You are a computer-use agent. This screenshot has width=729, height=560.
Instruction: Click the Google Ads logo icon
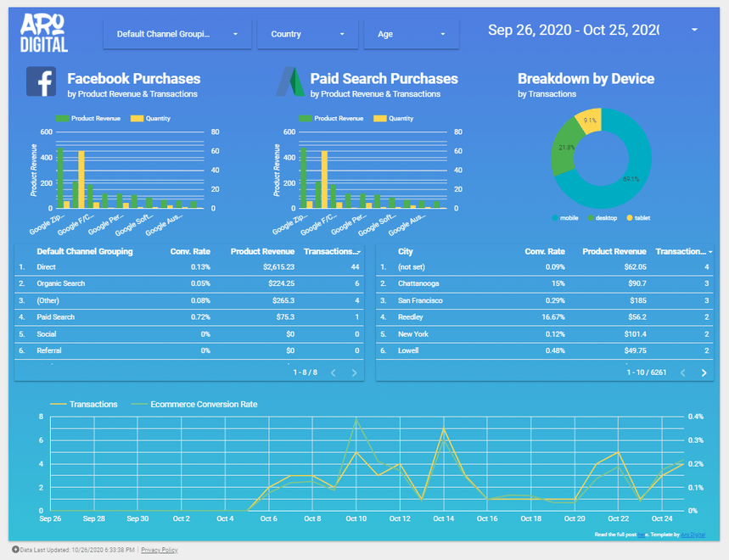[x=289, y=82]
